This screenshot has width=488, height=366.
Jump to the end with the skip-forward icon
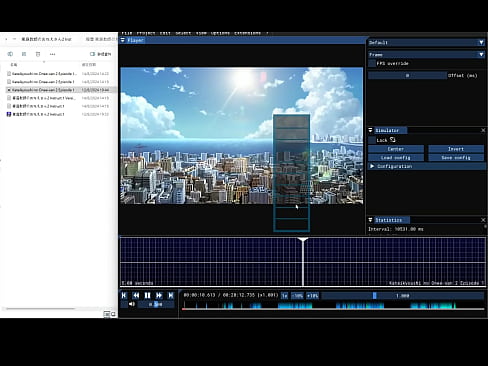(x=170, y=295)
